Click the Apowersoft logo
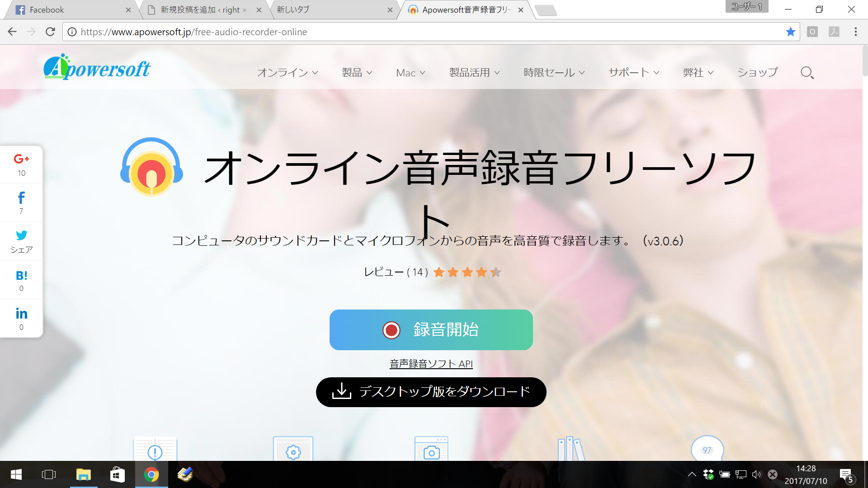 [x=97, y=68]
